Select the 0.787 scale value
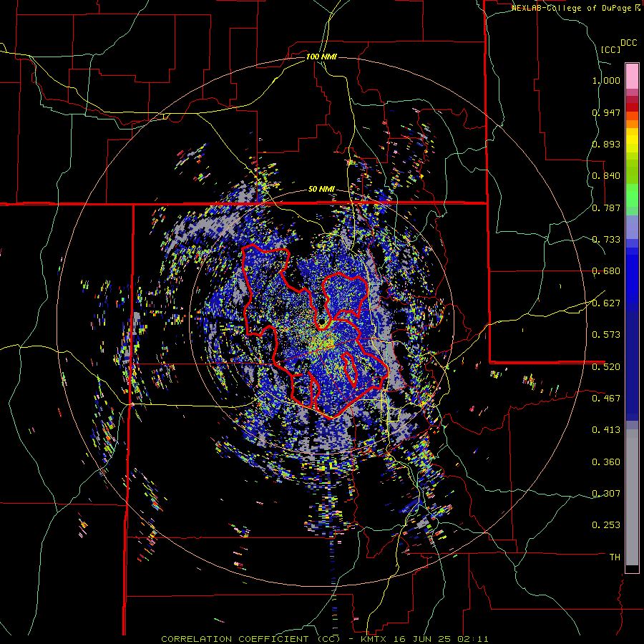Screen dimensions: 644x644 (x=606, y=208)
